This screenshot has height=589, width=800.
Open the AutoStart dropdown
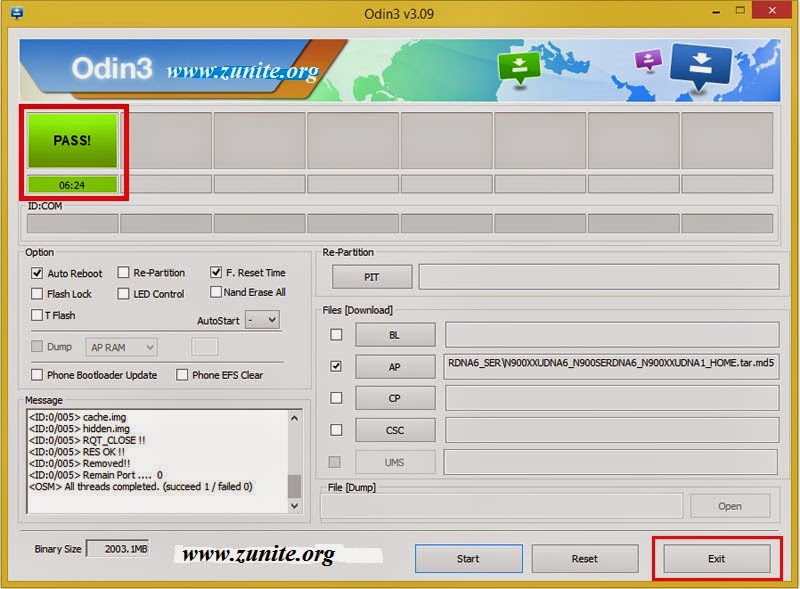(x=262, y=320)
